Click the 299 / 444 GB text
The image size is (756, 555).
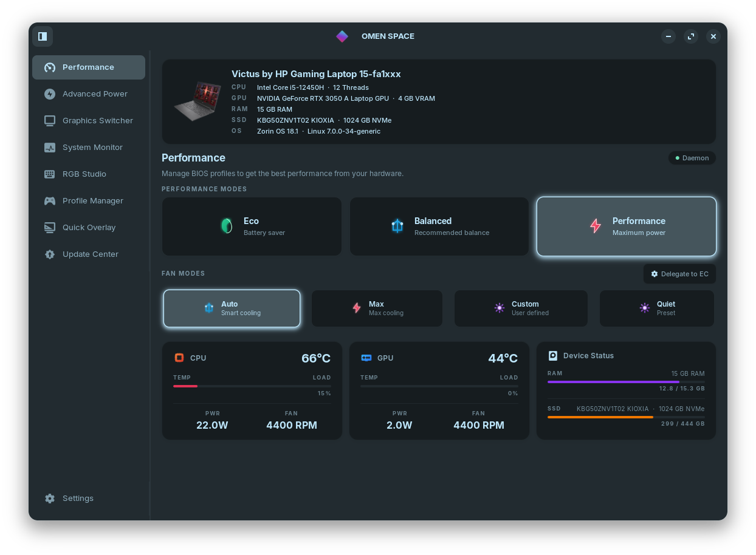(683, 424)
